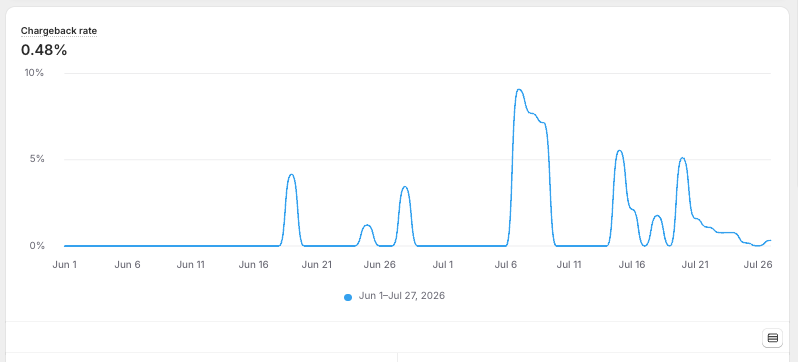This screenshot has width=798, height=362.
Task: Click the 5% y-axis label
Action: (37, 159)
